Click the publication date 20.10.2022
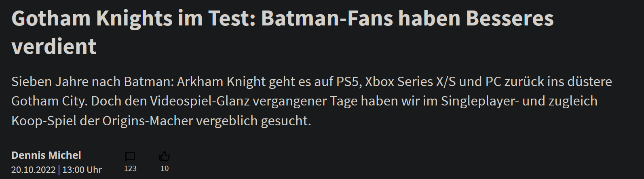This screenshot has height=179, width=644. 34,170
